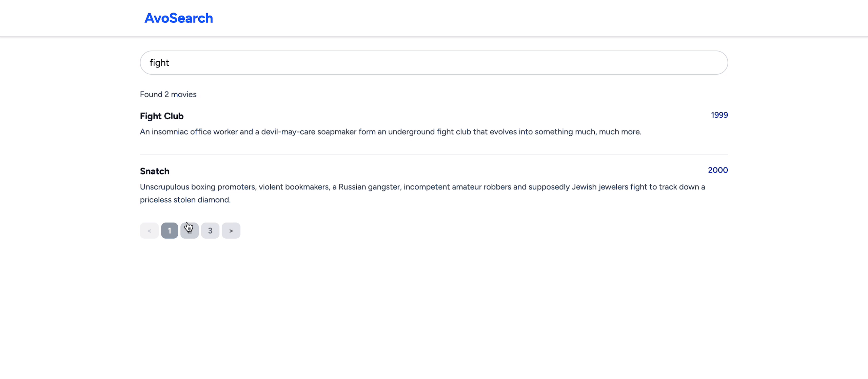
Task: Click the "Found 2 movies" result count
Action: click(x=168, y=95)
